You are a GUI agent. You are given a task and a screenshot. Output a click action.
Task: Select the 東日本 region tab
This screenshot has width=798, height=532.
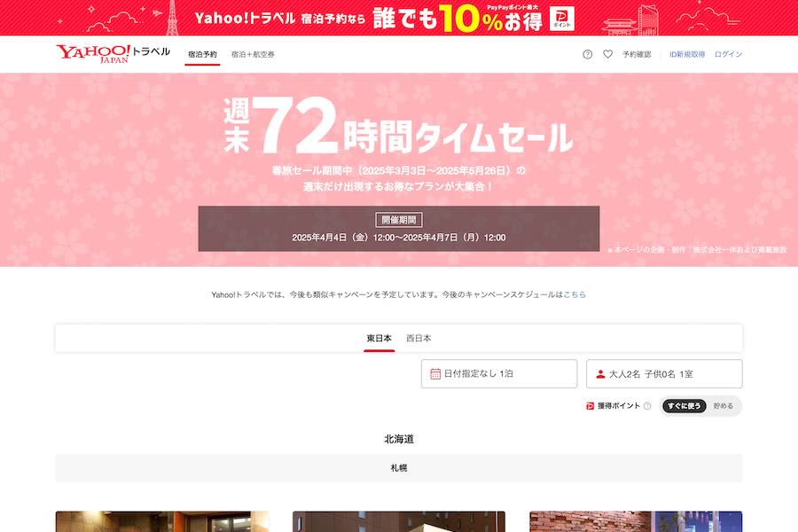379,338
